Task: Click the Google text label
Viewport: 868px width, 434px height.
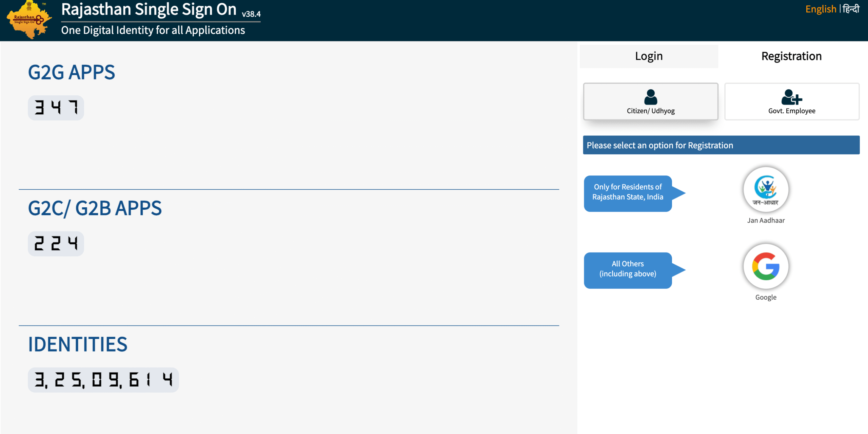Action: [766, 297]
